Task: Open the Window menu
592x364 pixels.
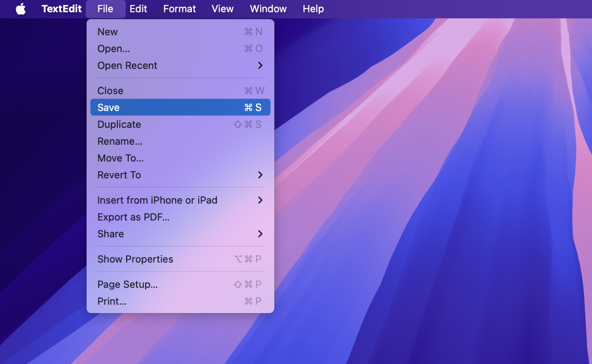Action: pyautogui.click(x=268, y=9)
